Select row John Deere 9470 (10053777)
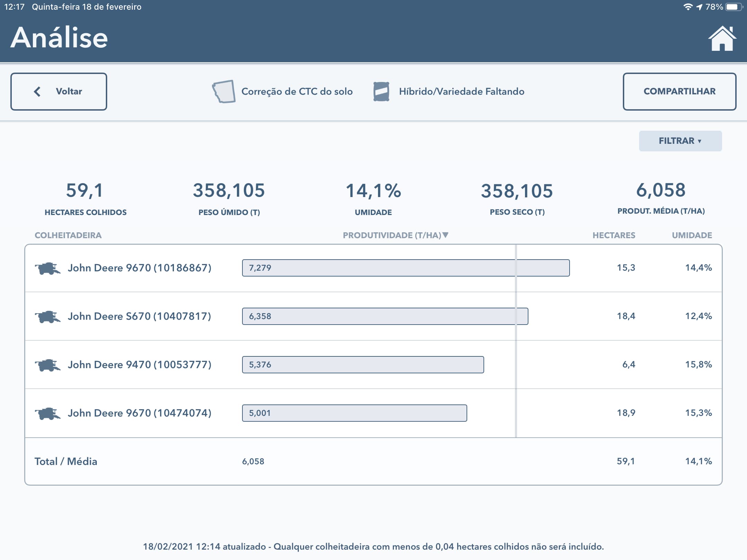The image size is (747, 560). 373,365
